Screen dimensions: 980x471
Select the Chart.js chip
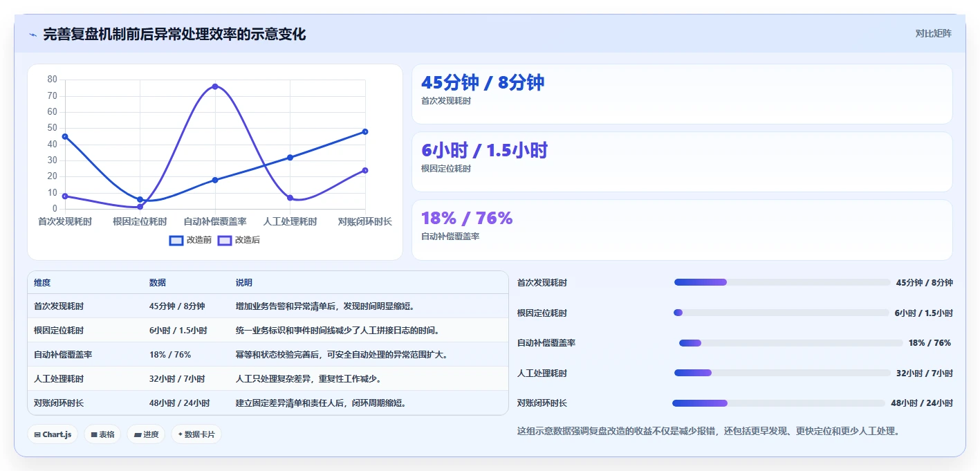pos(53,434)
